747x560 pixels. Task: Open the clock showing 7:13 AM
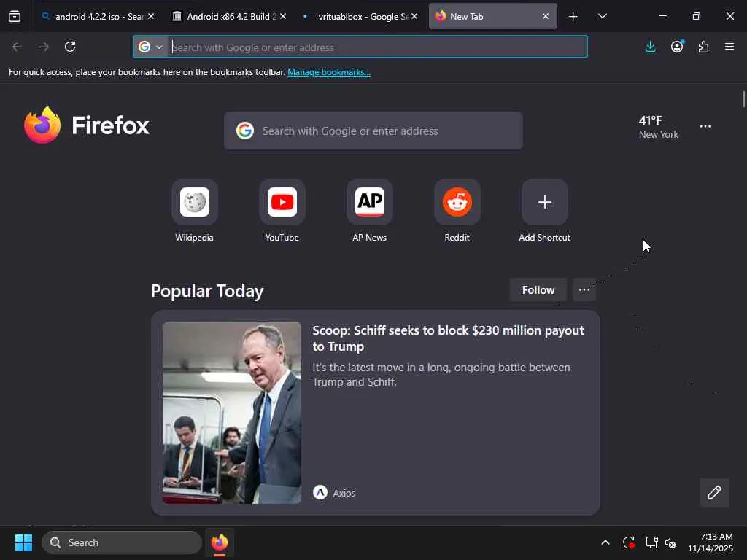(x=710, y=542)
